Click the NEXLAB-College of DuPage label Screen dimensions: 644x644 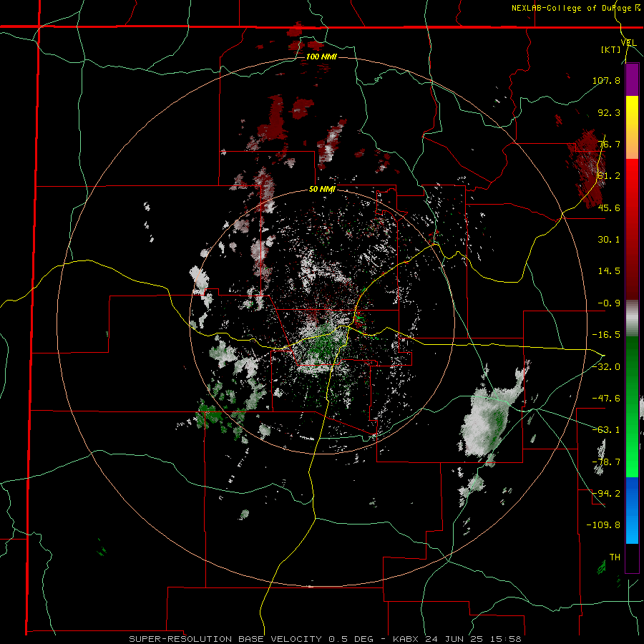point(573,8)
